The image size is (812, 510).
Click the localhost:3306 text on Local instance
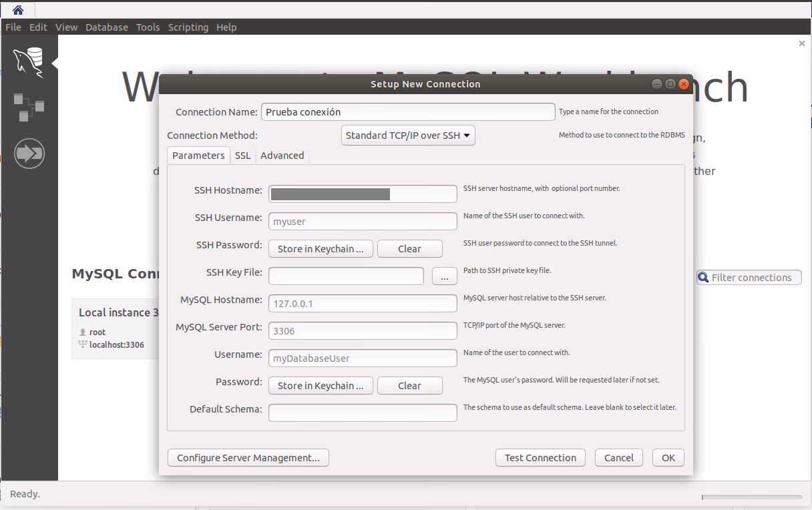(117, 345)
